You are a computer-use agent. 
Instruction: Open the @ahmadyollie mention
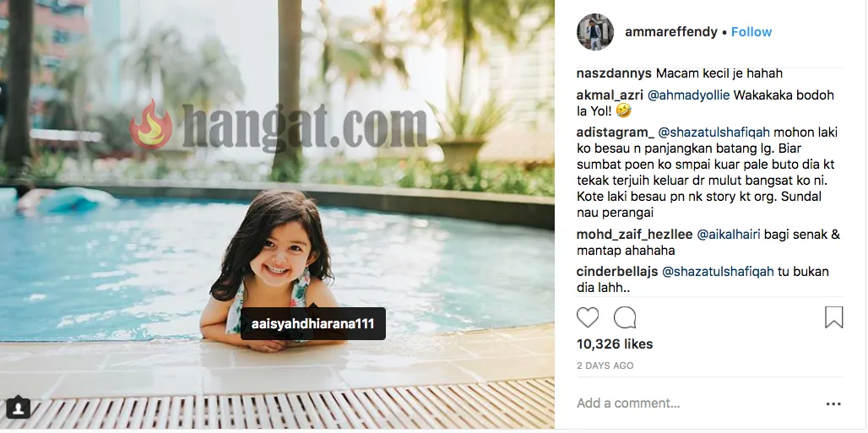pyautogui.click(x=689, y=95)
